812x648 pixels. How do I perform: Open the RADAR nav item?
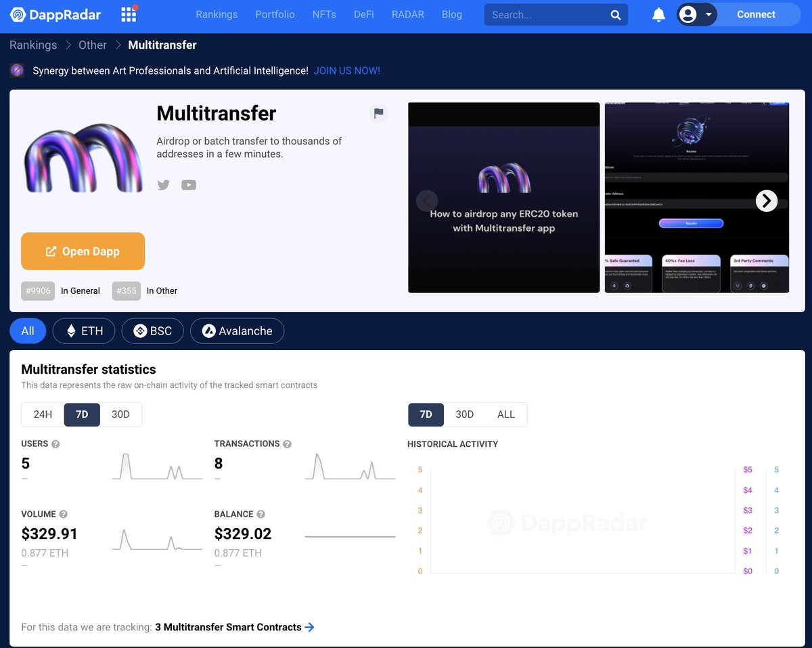tap(408, 14)
